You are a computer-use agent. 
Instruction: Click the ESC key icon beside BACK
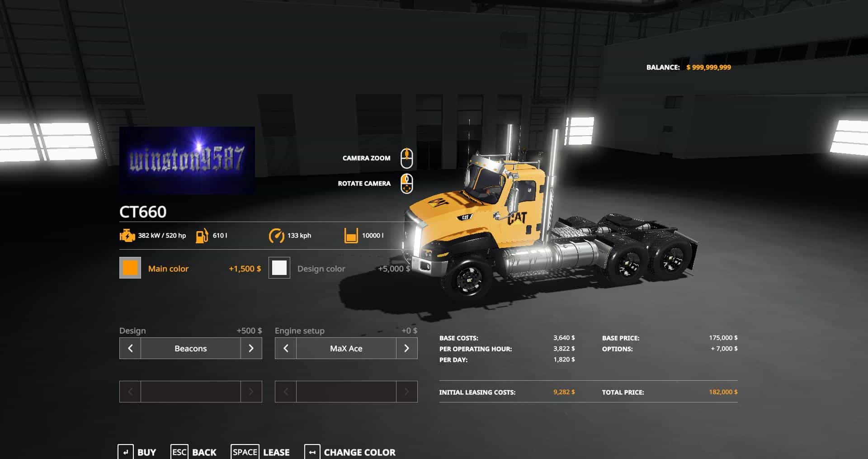(x=179, y=452)
